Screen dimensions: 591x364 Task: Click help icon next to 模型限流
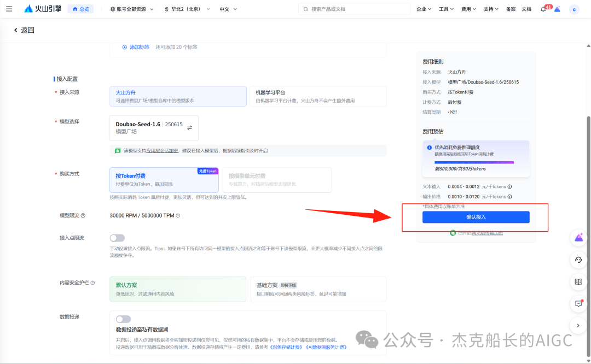pyautogui.click(x=83, y=216)
